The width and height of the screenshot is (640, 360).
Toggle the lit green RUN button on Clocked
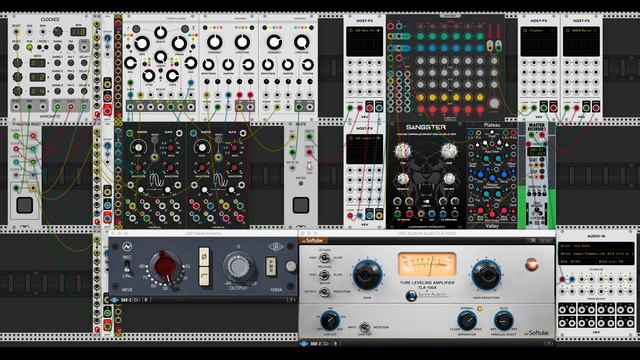click(29, 47)
